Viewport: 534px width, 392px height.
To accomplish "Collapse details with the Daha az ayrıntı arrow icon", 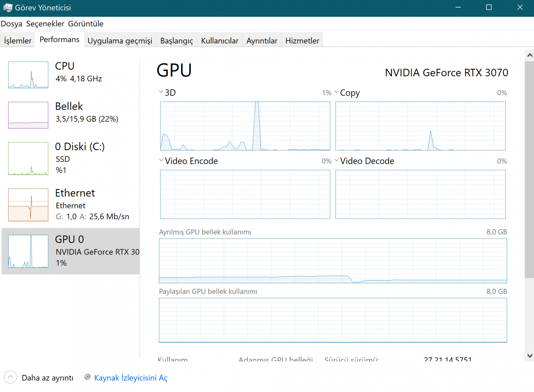I will click(11, 377).
